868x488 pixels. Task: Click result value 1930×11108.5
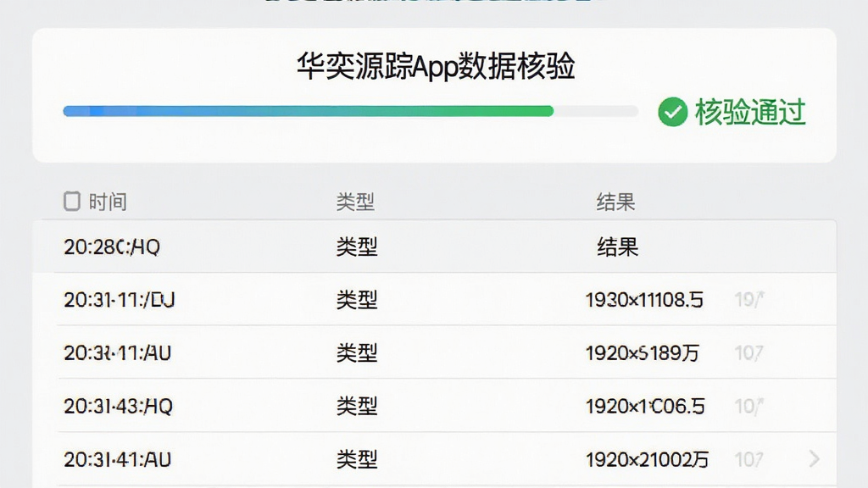point(644,300)
